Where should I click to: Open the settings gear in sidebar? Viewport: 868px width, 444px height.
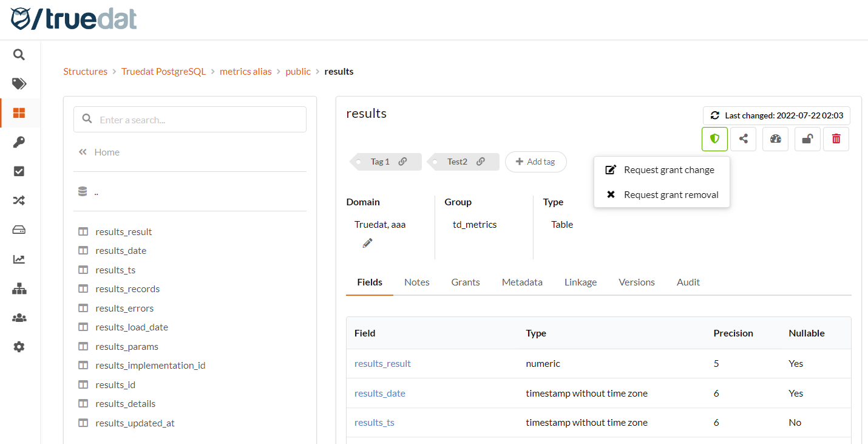[19, 346]
